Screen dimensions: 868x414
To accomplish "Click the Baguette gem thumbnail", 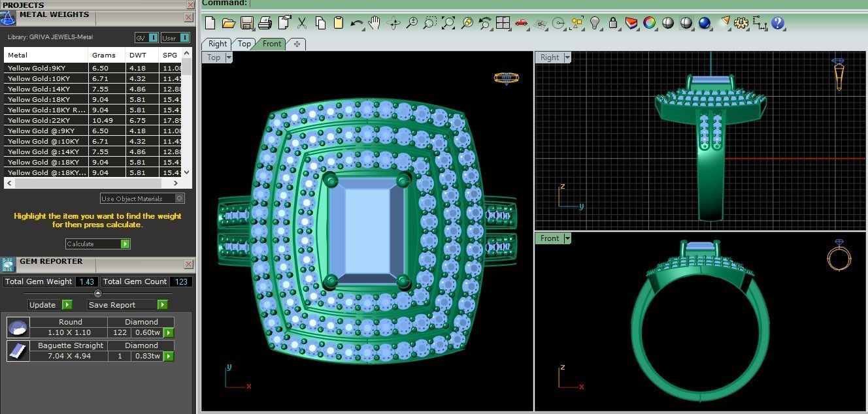I will point(18,351).
